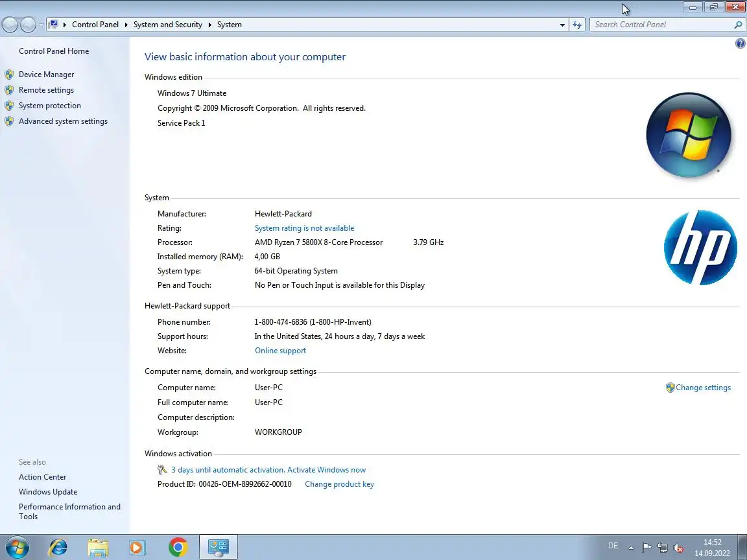The image size is (747, 560).
Task: Click the Forward navigation arrow button
Action: click(x=28, y=25)
